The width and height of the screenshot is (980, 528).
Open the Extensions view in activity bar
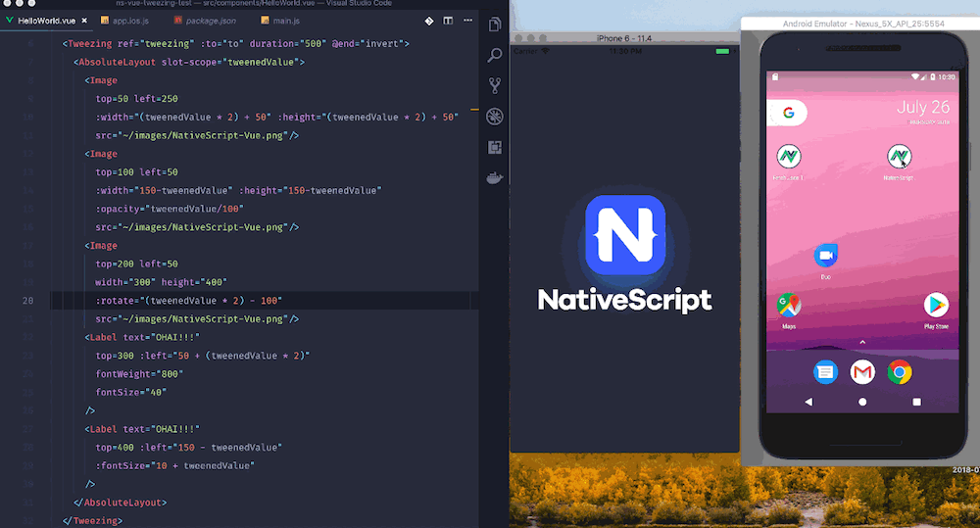[495, 148]
